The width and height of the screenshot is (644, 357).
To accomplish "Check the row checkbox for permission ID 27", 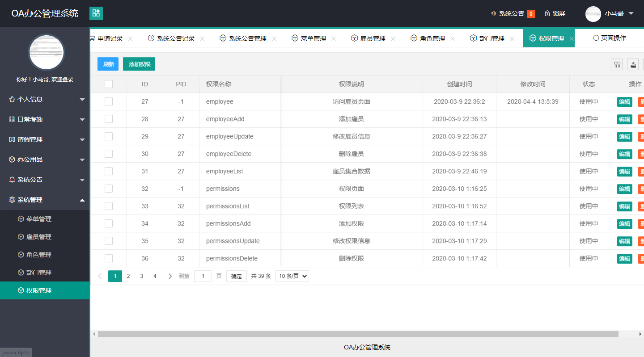I will [108, 101].
